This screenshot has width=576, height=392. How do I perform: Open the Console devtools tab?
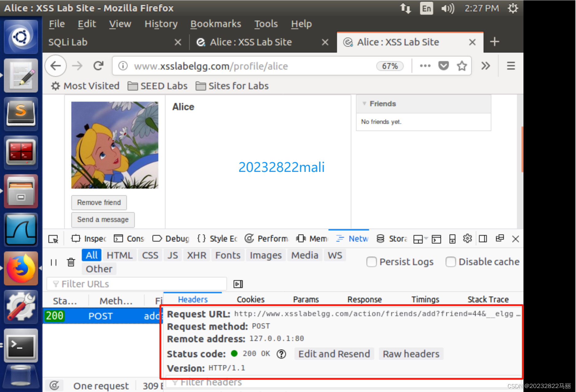coord(129,239)
